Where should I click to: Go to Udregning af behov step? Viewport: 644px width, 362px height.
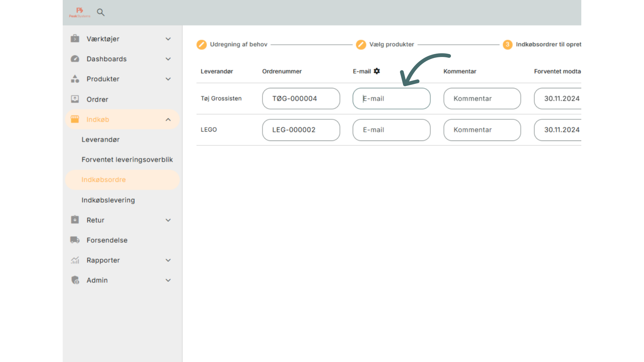(238, 44)
